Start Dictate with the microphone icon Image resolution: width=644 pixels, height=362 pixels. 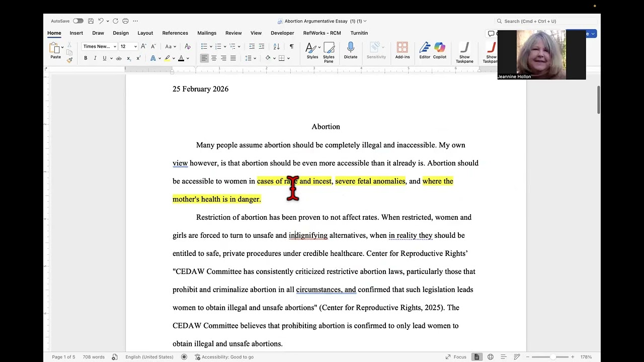point(351,50)
